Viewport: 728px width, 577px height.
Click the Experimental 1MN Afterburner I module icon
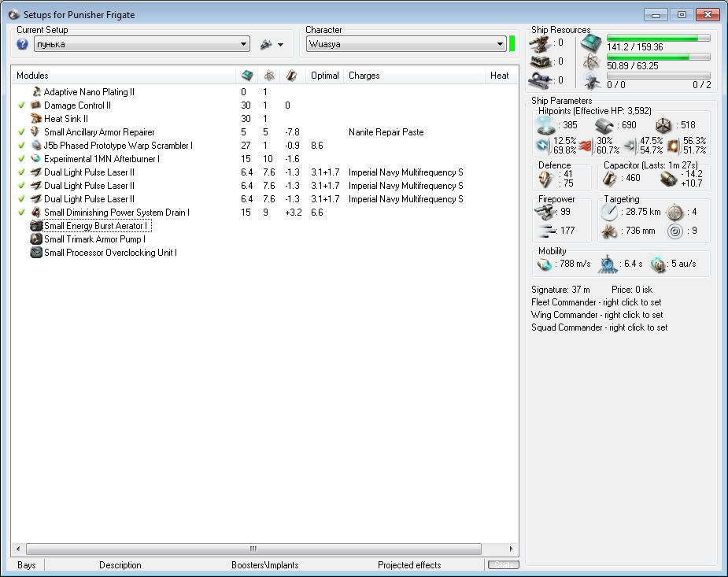[x=35, y=159]
